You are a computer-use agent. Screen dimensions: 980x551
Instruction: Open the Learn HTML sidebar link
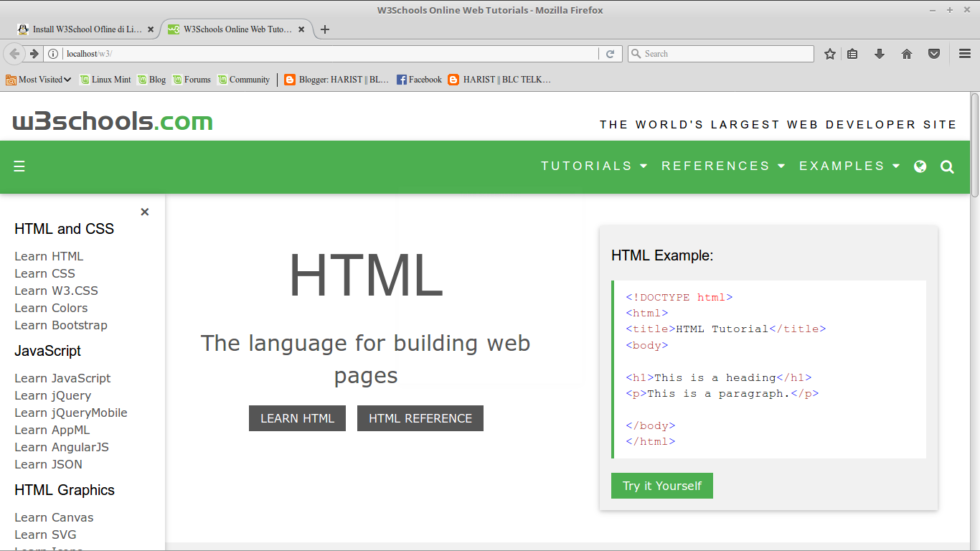point(49,256)
